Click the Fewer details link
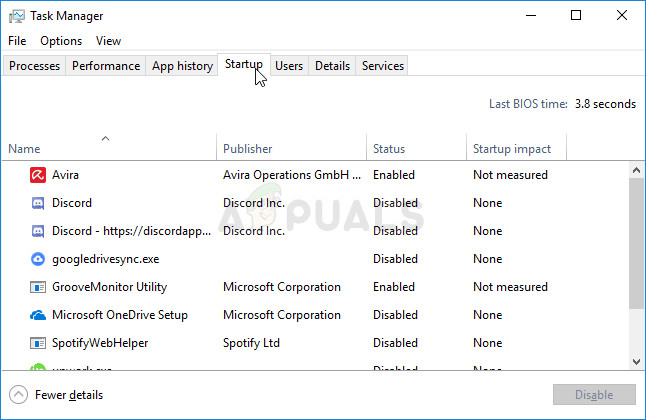Screen dimensions: 646x420 coord(68,395)
